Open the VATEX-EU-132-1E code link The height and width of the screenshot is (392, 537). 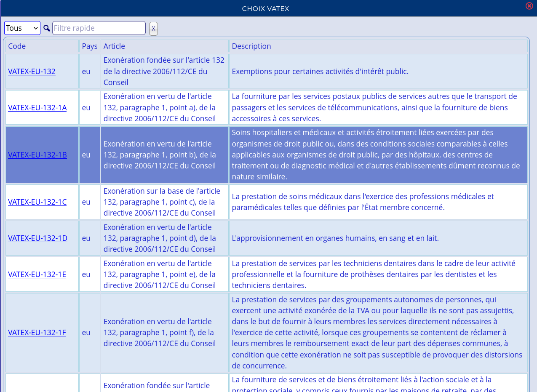click(37, 274)
